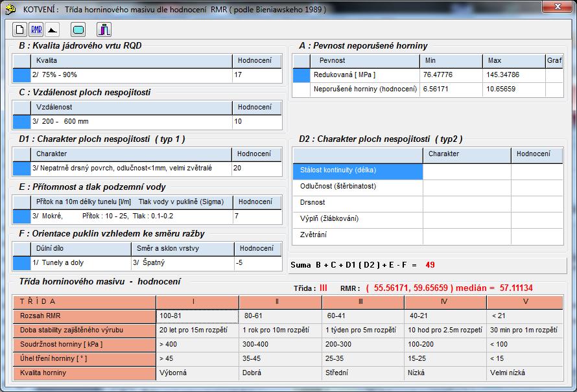This screenshot has height=392, width=577.
Task: Click rock quality cell 'Střední'
Action: 363,373
